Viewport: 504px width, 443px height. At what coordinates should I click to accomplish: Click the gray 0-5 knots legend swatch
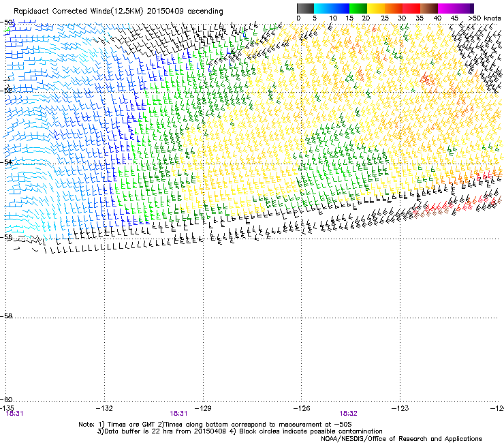[x=305, y=8]
